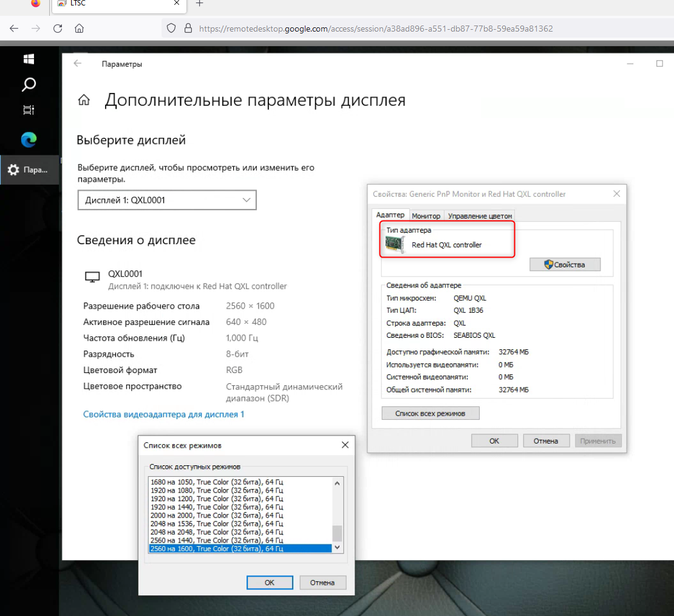Viewport: 674px width, 616px height.
Task: Minimize the Параметры window
Action: 630,64
